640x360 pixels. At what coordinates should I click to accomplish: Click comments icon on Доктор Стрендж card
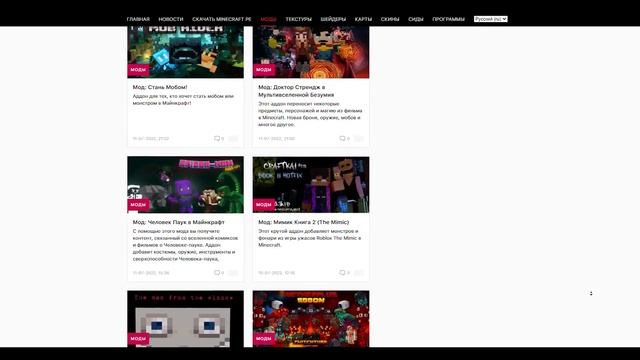point(342,139)
